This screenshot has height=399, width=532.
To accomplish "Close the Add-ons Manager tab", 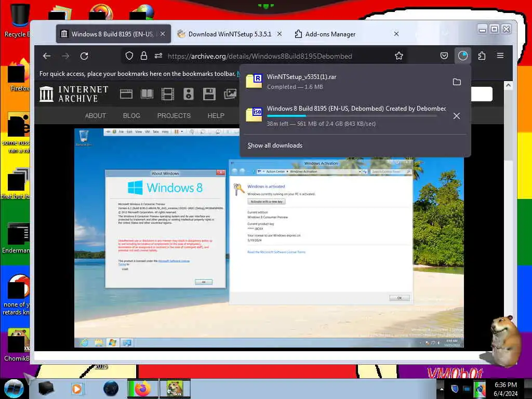I will [x=396, y=34].
